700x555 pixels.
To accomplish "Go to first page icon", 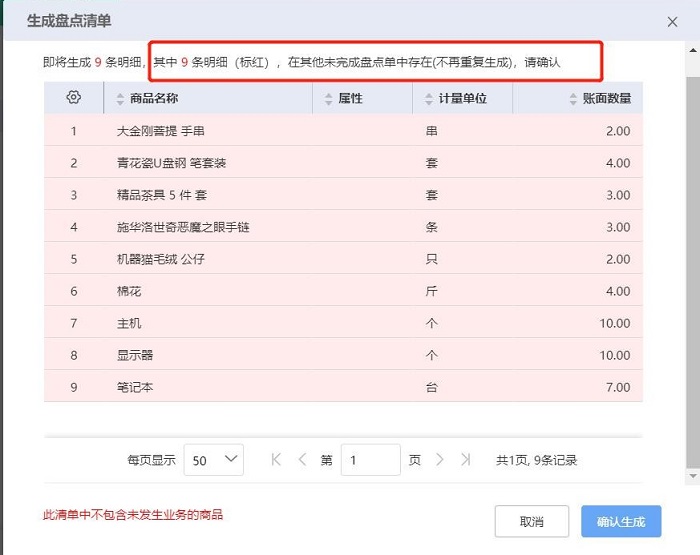I will pos(276,459).
